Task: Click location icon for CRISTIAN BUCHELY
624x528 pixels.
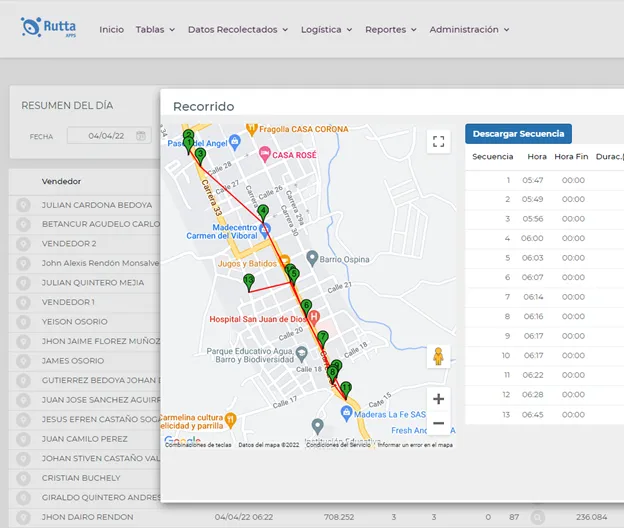Action: [x=23, y=478]
